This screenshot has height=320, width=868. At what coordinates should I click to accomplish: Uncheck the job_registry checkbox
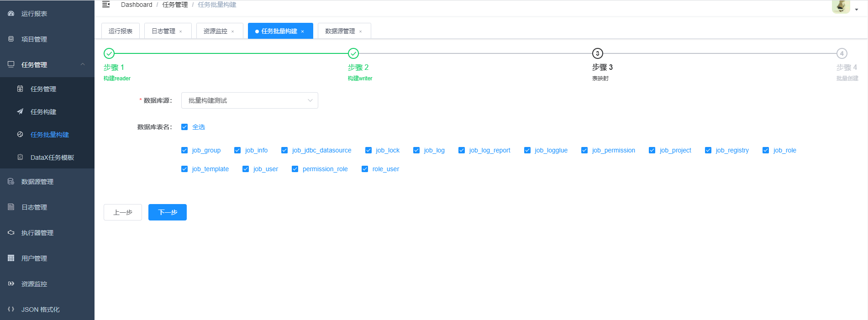pyautogui.click(x=708, y=150)
